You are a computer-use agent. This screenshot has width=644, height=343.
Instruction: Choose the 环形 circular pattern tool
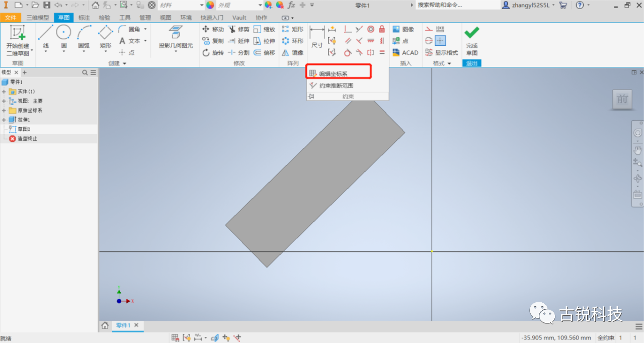pyautogui.click(x=293, y=41)
